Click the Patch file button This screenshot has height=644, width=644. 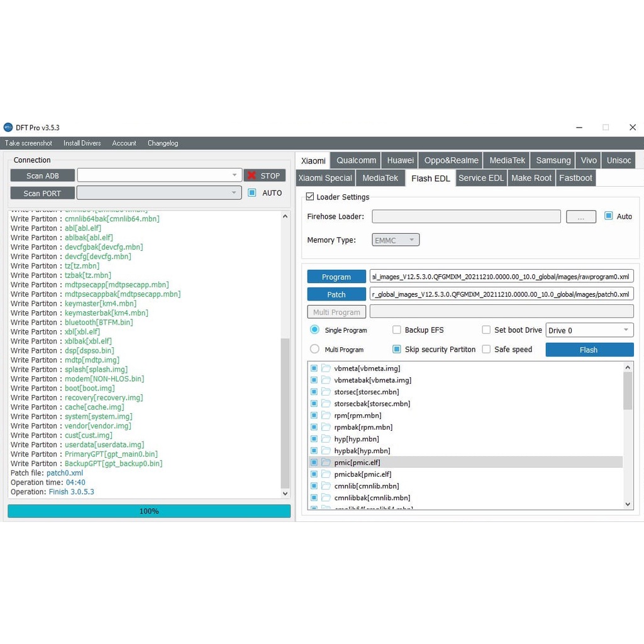[336, 294]
